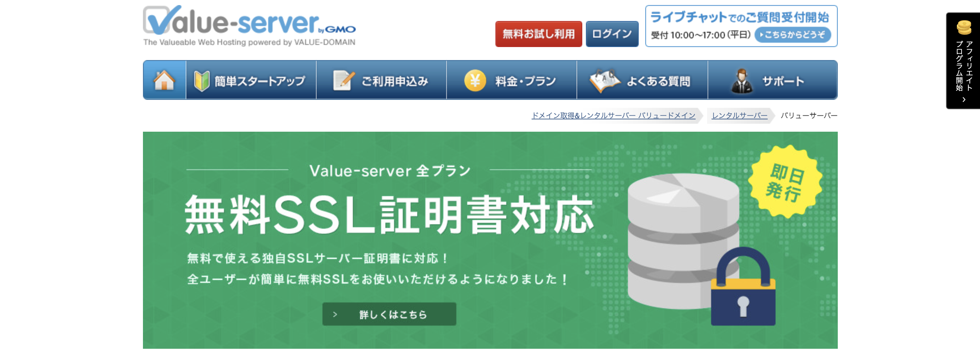Open the 簡単スタートアップ menu item
This screenshot has width=980, height=356.
pyautogui.click(x=259, y=81)
